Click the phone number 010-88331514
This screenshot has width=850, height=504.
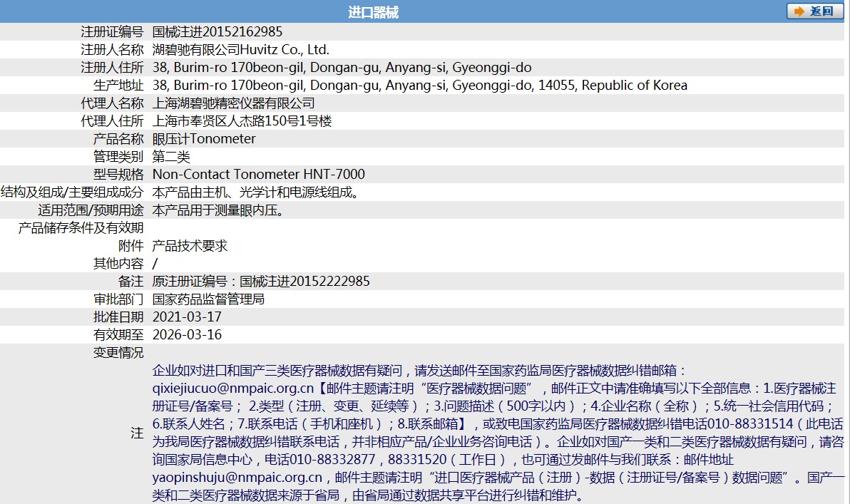coord(749,424)
